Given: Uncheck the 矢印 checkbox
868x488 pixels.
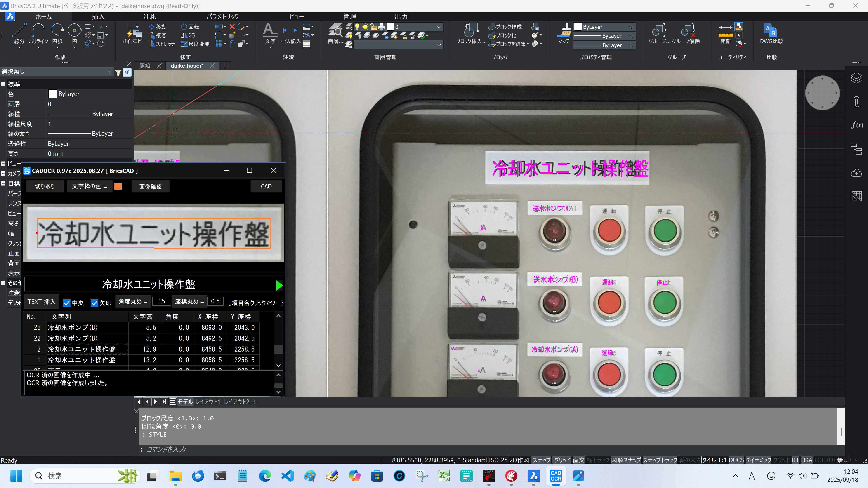Looking at the screenshot, I should coord(94,303).
